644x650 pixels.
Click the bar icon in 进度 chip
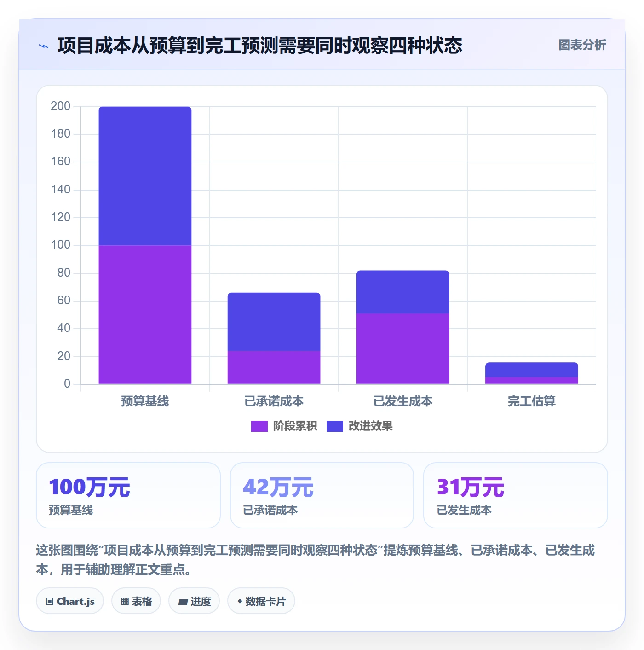coord(183,602)
